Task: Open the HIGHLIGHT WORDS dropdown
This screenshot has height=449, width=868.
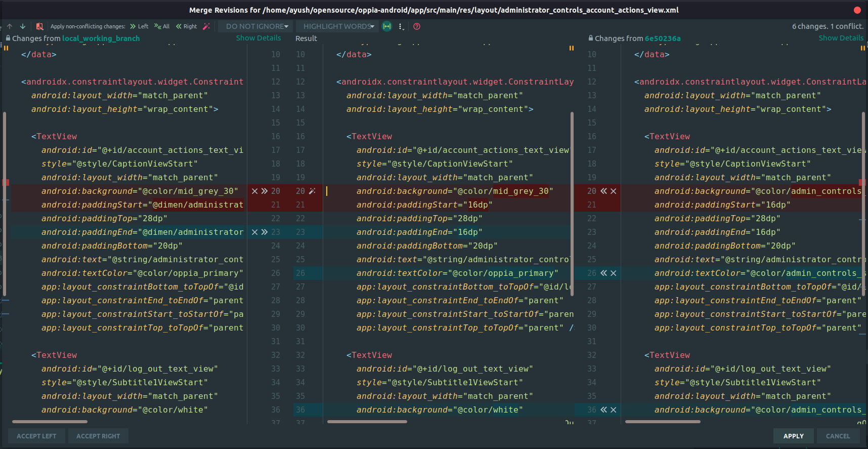Action: pos(338,26)
